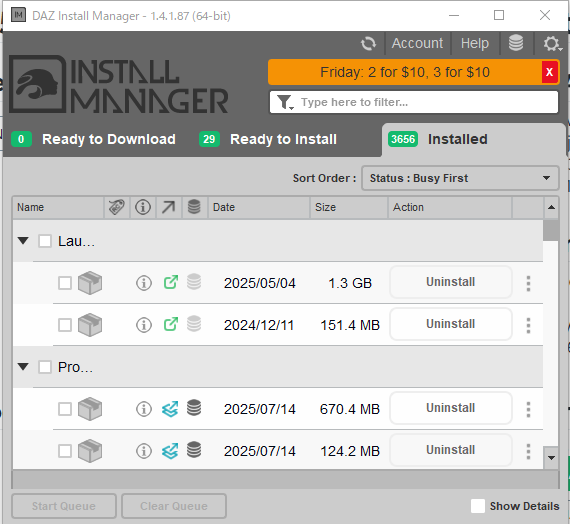Click the Action column header
The width and height of the screenshot is (570, 524).
coord(450,207)
